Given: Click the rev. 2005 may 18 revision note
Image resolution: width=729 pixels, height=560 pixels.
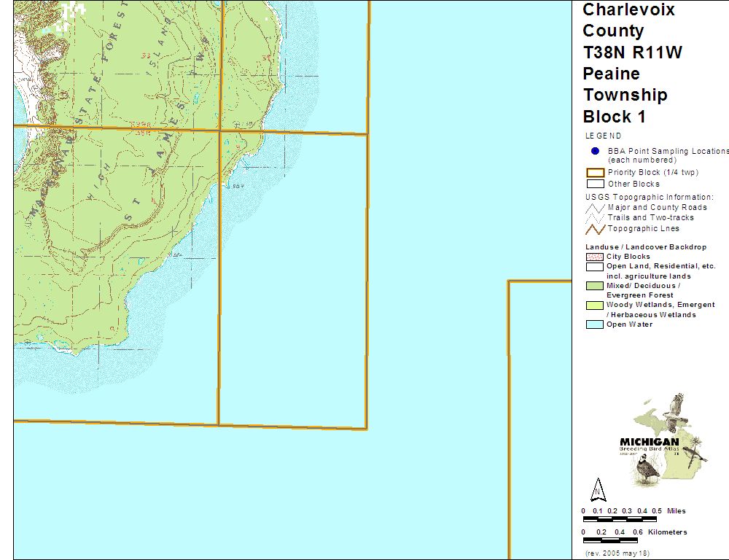Looking at the screenshot, I should (617, 553).
